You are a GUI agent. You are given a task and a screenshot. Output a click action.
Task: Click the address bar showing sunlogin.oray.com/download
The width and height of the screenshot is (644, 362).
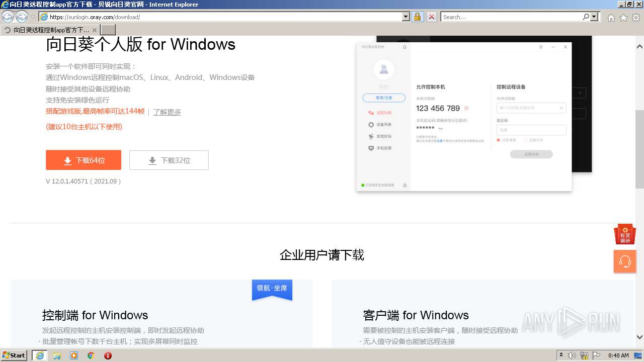(x=220, y=17)
